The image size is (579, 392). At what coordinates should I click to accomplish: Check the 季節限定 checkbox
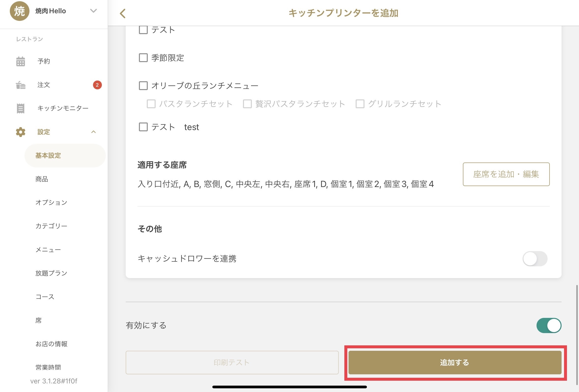tap(143, 58)
